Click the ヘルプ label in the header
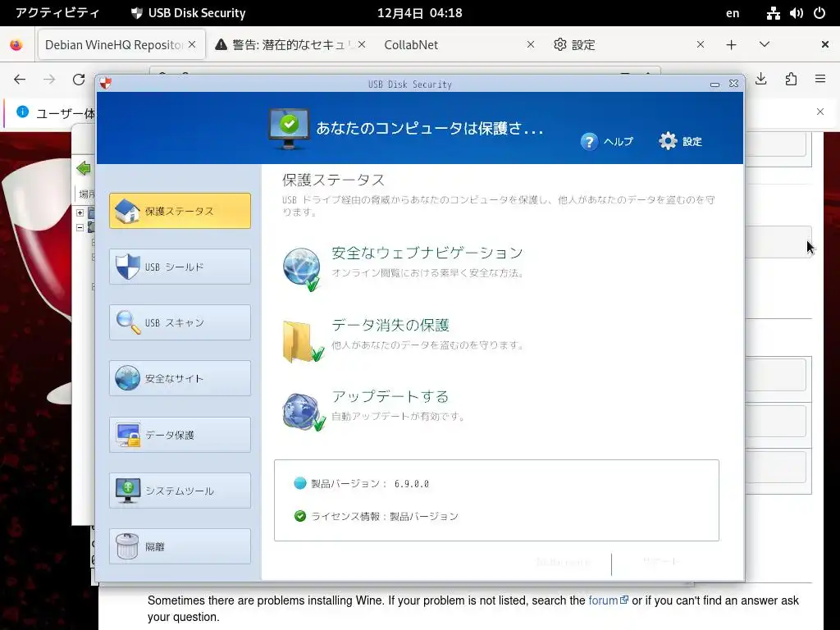This screenshot has width=840, height=630. pyautogui.click(x=619, y=141)
